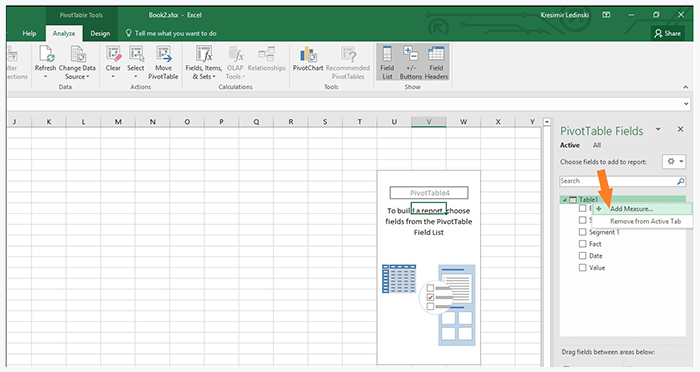Viewport: 700px width, 372px height.
Task: Click the Search fields input box
Action: [623, 181]
